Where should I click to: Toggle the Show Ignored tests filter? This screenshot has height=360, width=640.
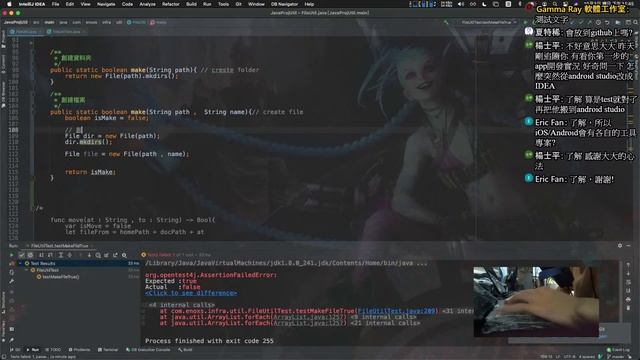(x=30, y=255)
